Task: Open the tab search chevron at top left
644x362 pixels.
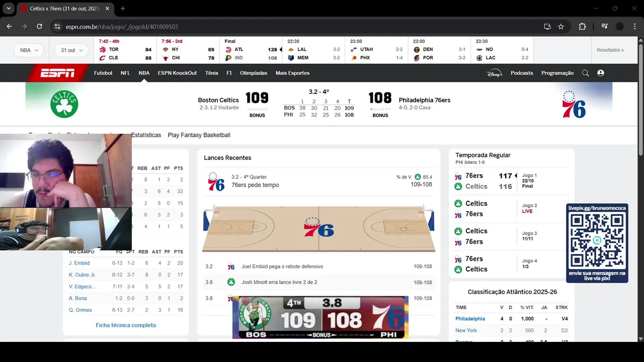Action: coord(9,9)
